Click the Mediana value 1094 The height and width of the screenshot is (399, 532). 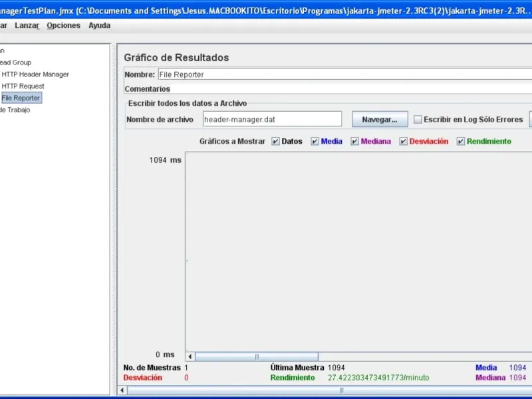[517, 378]
